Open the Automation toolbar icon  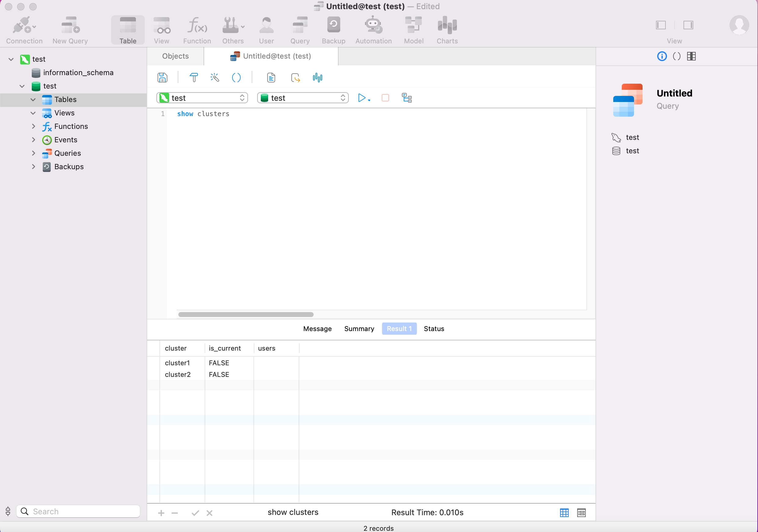click(x=374, y=30)
